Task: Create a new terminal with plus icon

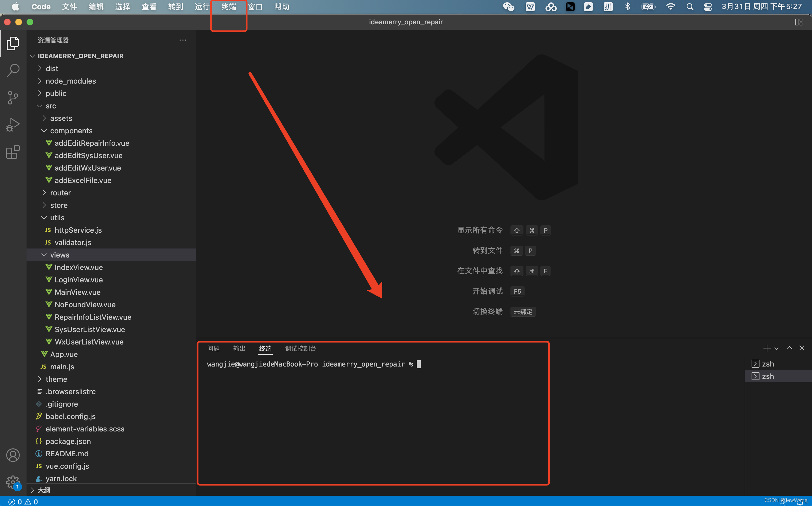Action: pyautogui.click(x=767, y=348)
